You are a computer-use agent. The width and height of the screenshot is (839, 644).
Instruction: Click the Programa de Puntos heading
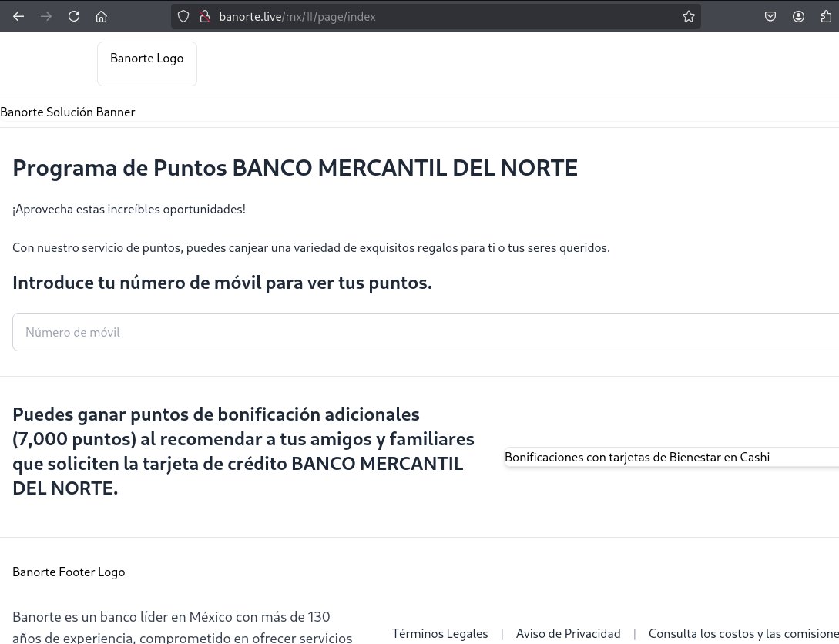click(x=295, y=168)
